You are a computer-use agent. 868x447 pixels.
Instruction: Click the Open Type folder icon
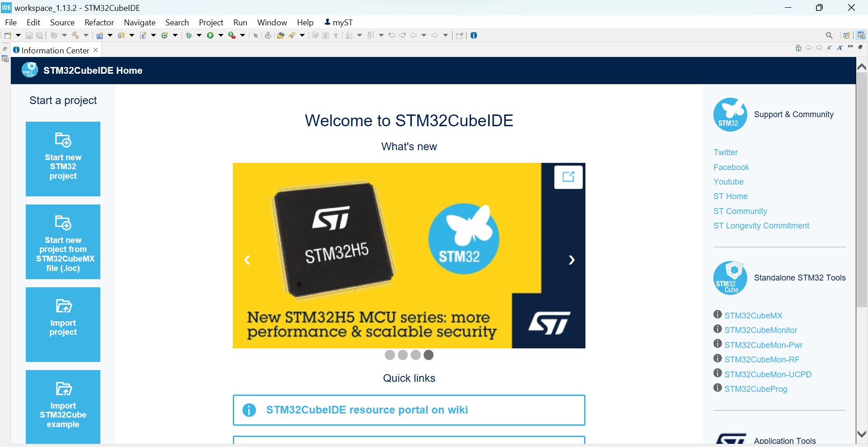[x=280, y=35]
